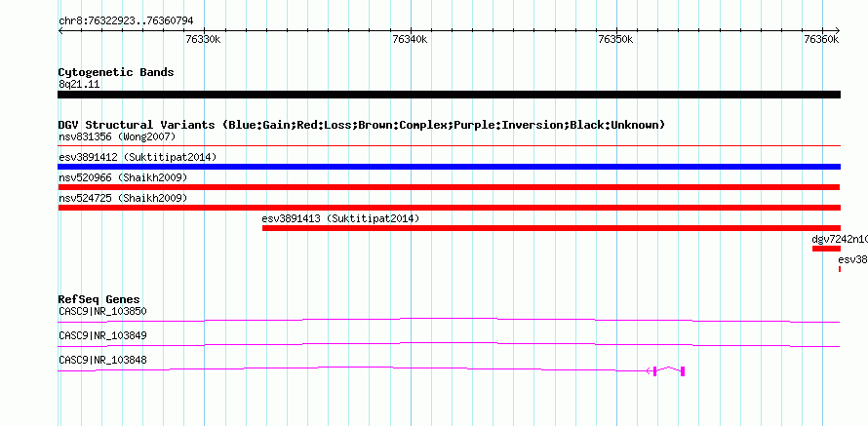The image size is (868, 426).
Task: Select the RefSeq Genes track title
Action: tap(99, 300)
